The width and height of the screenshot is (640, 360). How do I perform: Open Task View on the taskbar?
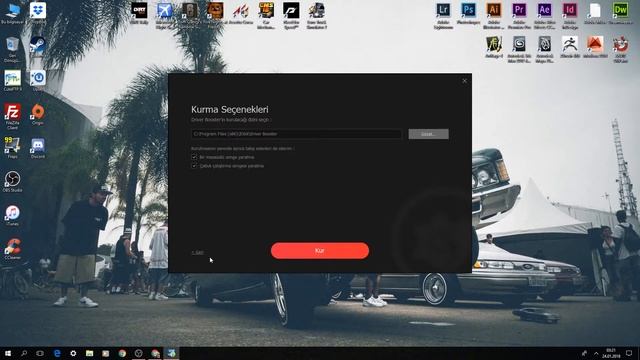[40, 353]
